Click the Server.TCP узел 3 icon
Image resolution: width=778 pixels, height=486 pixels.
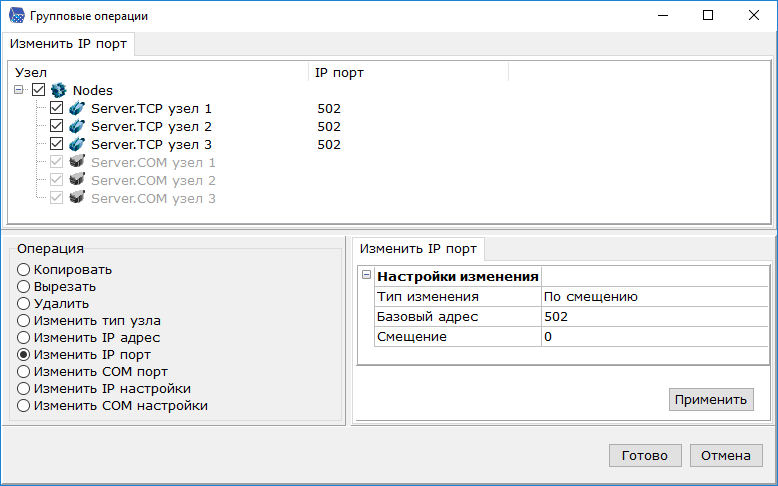point(76,145)
